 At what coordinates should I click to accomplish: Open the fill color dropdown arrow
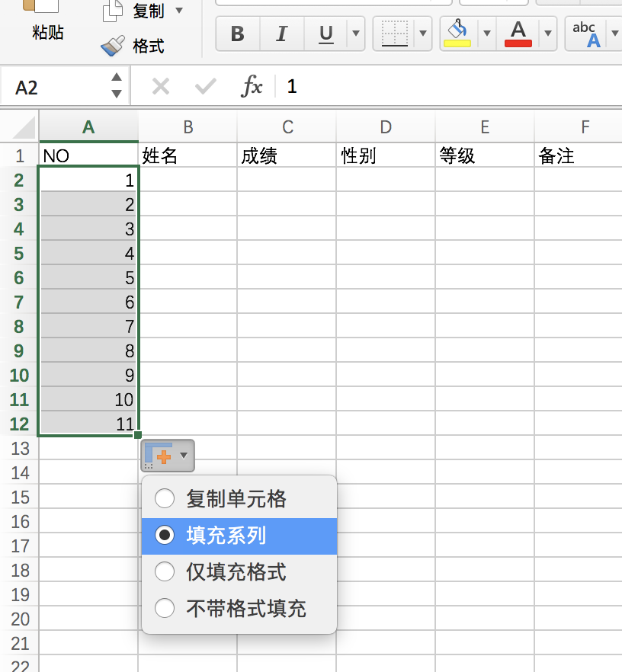[x=487, y=34]
